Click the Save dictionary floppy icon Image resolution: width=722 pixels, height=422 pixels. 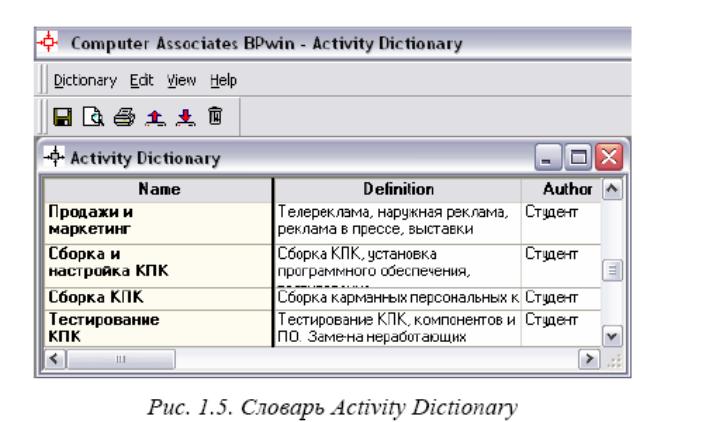(x=63, y=117)
